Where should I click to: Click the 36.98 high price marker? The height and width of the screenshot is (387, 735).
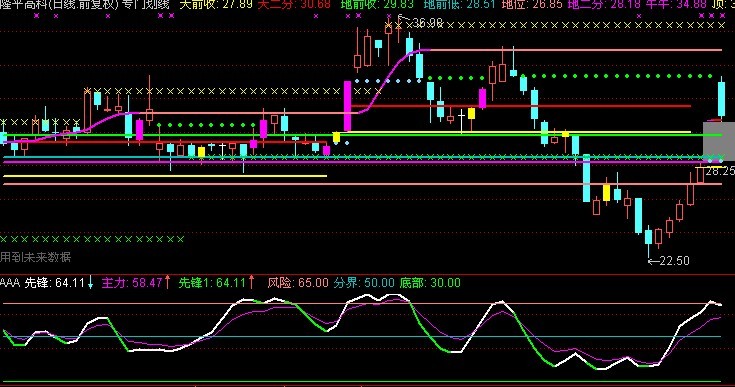pyautogui.click(x=421, y=22)
